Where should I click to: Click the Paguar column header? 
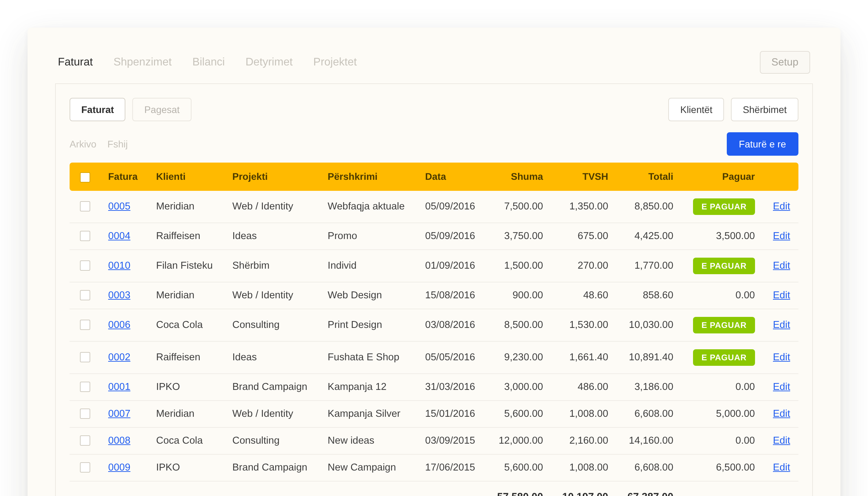pos(738,177)
